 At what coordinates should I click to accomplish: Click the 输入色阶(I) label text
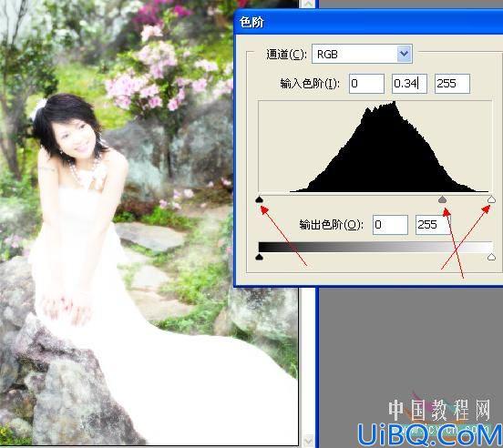310,84
